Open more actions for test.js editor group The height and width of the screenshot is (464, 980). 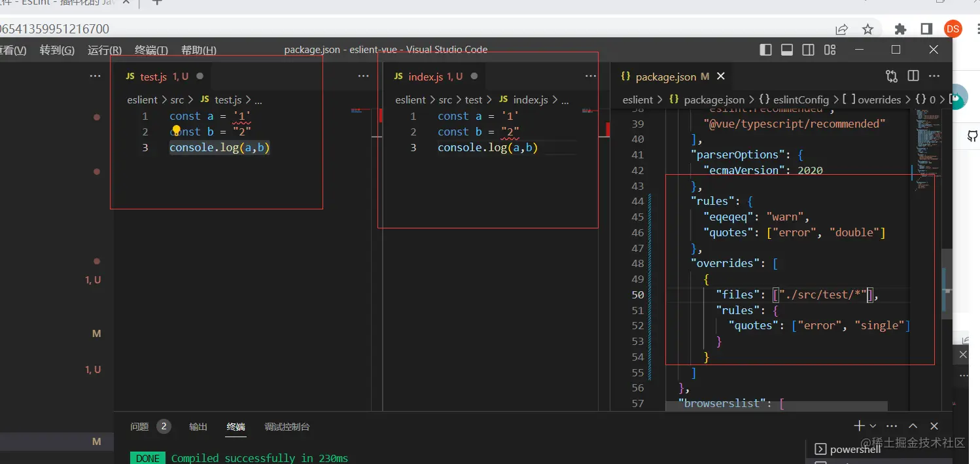(x=364, y=76)
